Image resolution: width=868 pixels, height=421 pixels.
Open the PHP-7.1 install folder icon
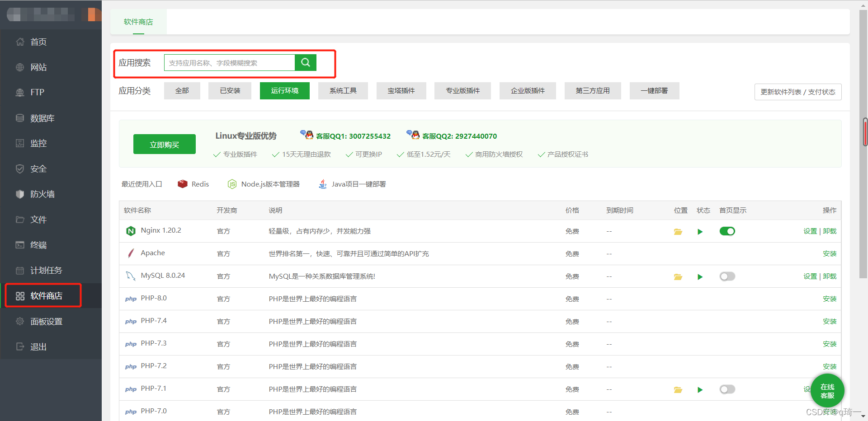(x=678, y=390)
